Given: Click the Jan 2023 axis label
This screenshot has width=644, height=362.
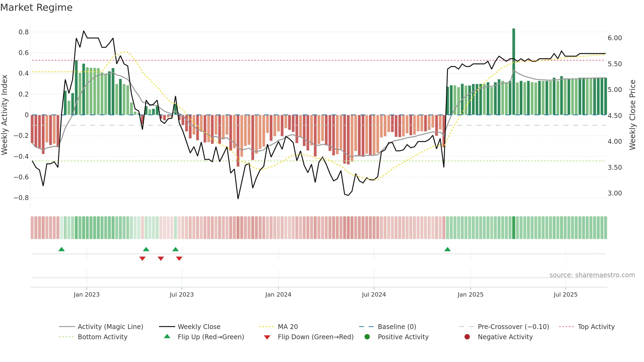Looking at the screenshot, I should (x=87, y=294).
